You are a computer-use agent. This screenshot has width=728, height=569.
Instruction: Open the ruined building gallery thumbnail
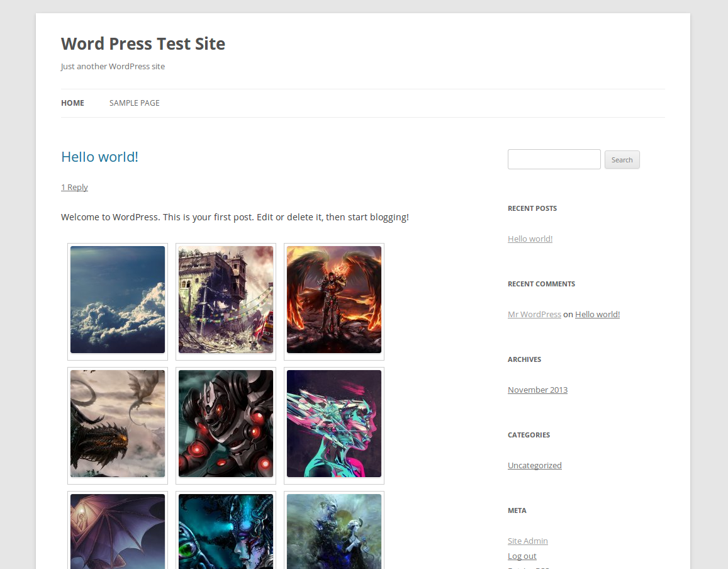pyautogui.click(x=226, y=300)
